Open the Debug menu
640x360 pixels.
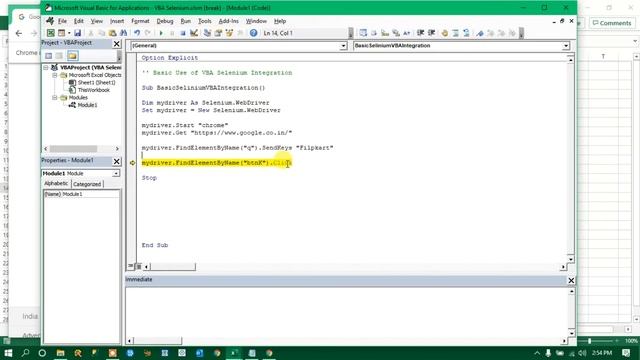165,21
